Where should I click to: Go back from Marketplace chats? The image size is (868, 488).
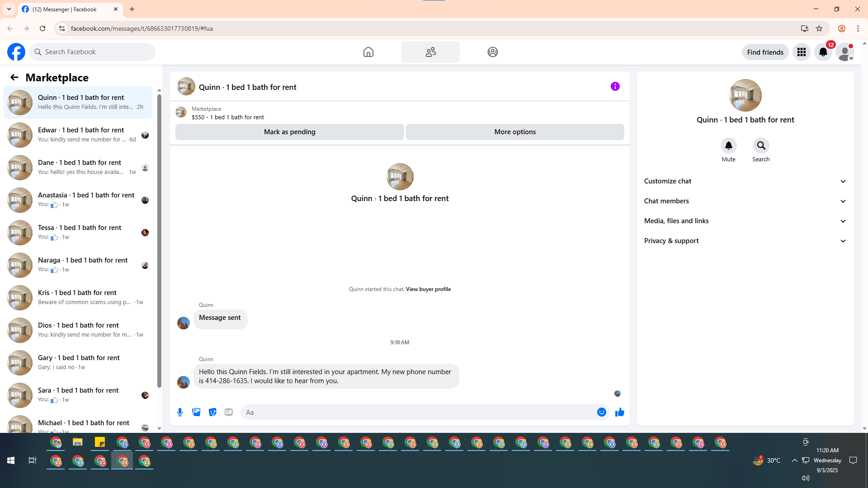click(x=14, y=77)
